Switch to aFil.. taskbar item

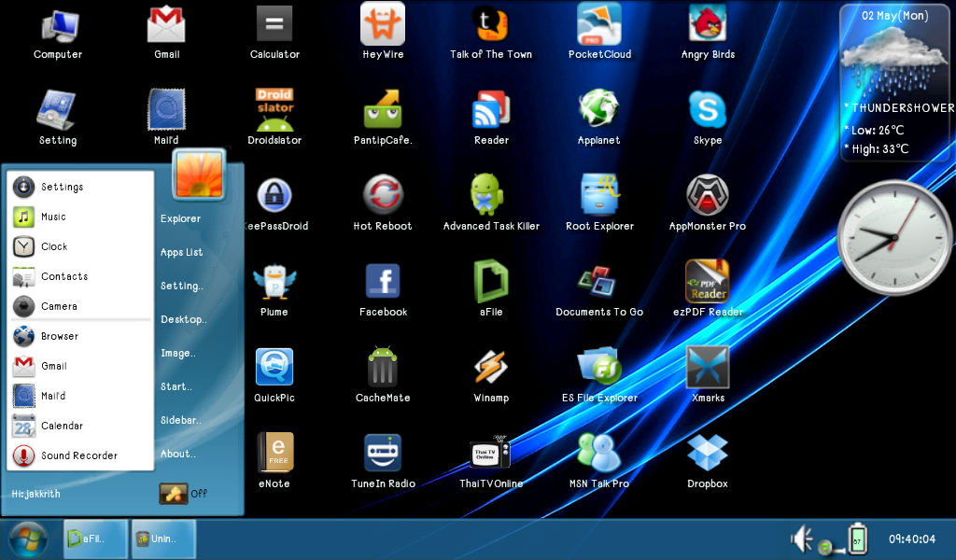[x=96, y=539]
